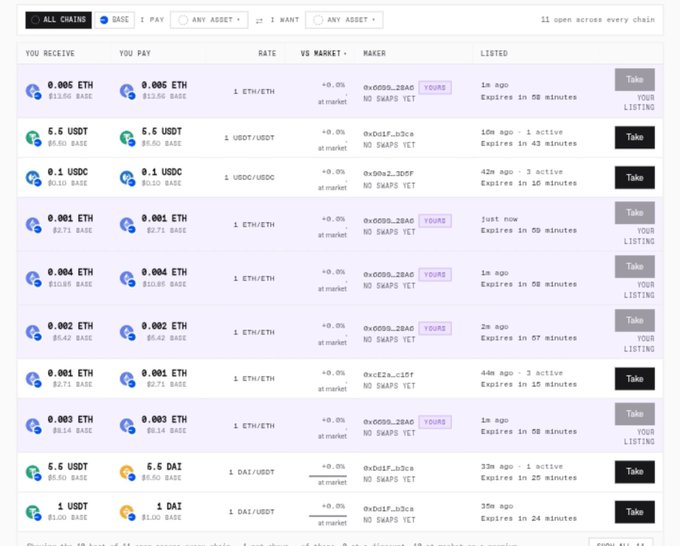Click the '11 open across every chain' text
This screenshot has width=680, height=546.
[598, 20]
